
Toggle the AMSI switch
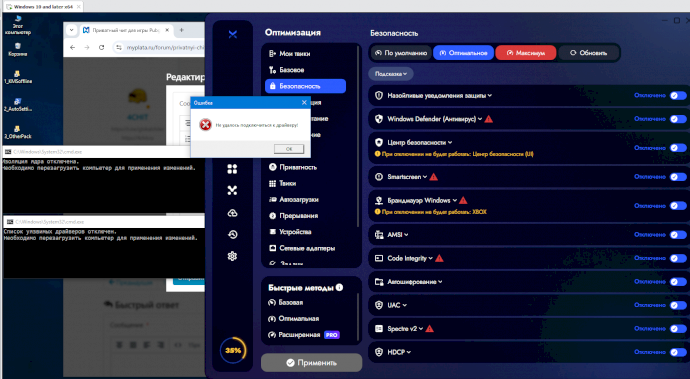point(678,235)
